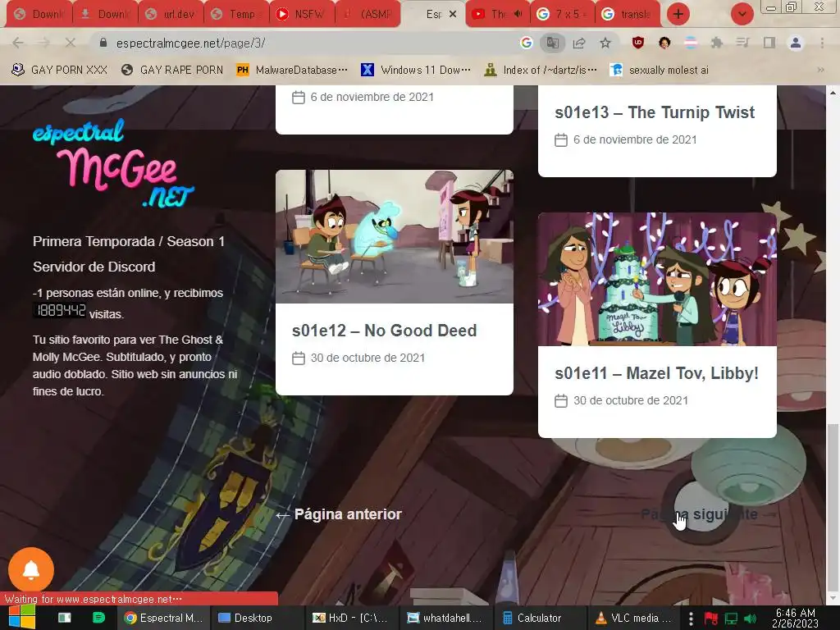Click the taskbar volume speaker icon
This screenshot has height=630, width=840.
[x=750, y=619]
